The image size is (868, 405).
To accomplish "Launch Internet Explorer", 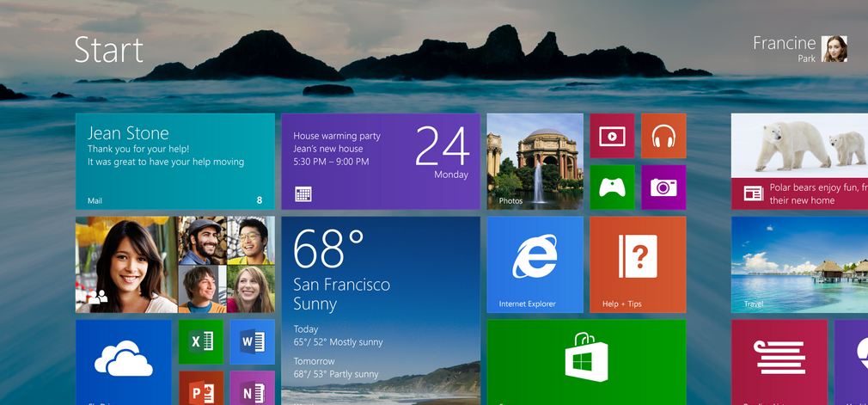I will (535, 264).
